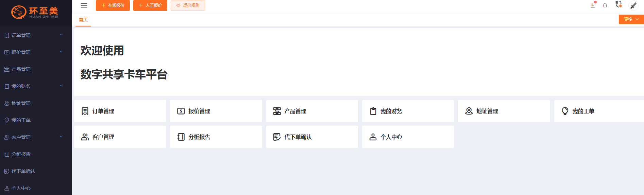Expand 报价管理 sidebar submenu
644x195 pixels.
34,52
